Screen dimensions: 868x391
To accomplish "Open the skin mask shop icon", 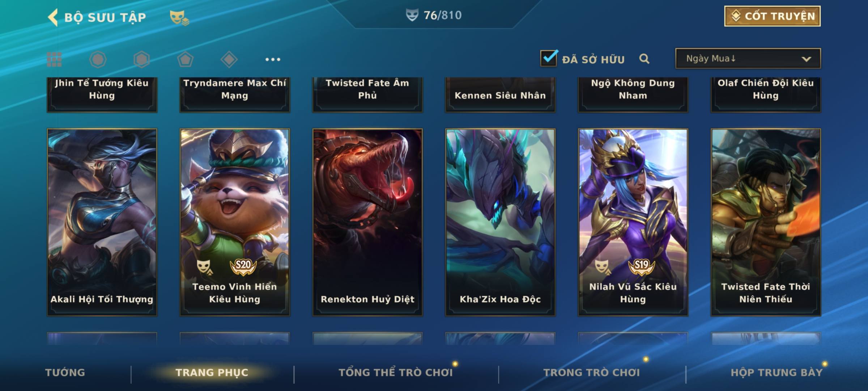I will coord(179,17).
